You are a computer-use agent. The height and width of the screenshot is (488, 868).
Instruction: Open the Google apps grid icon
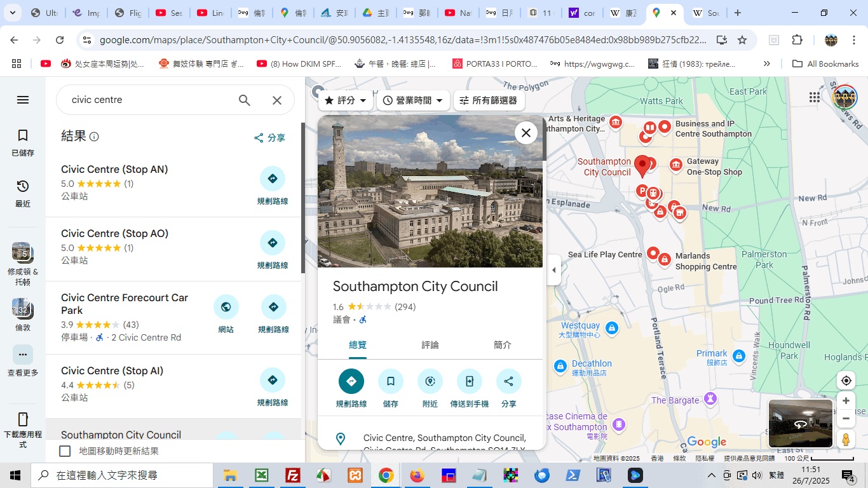coord(815,97)
